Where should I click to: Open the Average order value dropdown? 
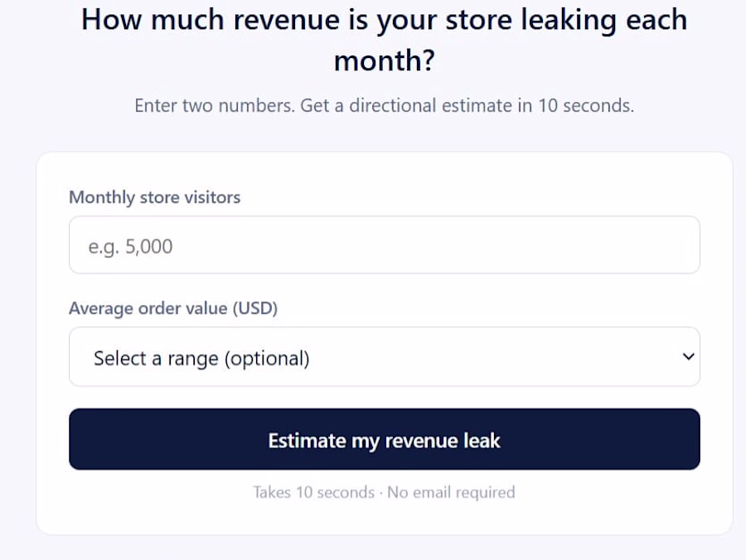coord(384,357)
